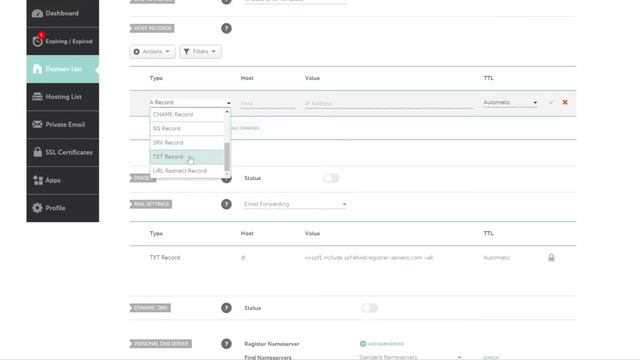Click the record type list scrollbar thumb
Viewport: 640px width, 360px height.
point(227,157)
